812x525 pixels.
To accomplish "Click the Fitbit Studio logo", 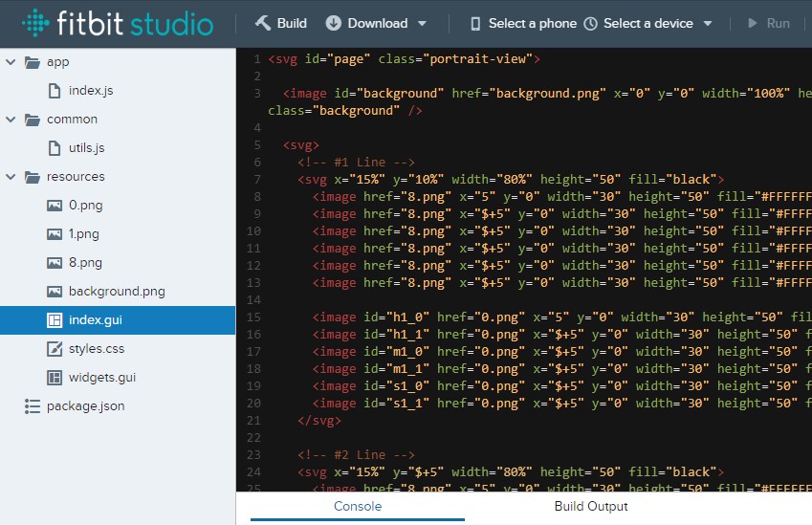I will 118,23.
